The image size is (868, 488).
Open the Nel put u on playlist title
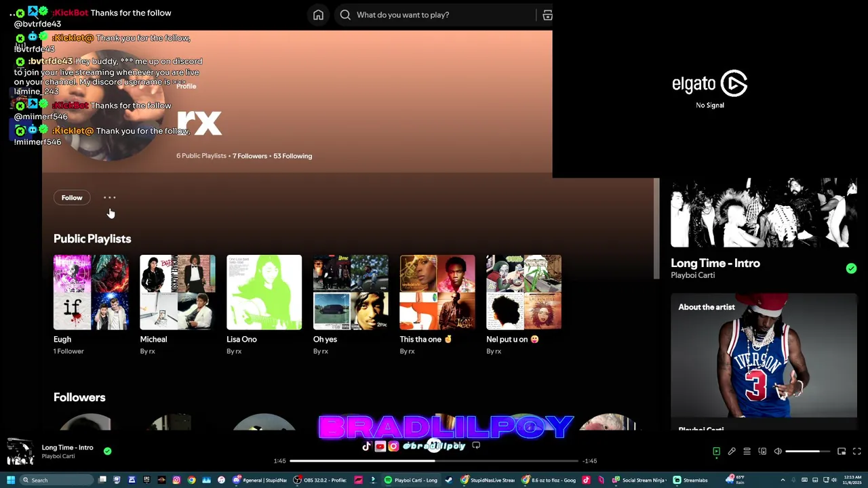513,340
